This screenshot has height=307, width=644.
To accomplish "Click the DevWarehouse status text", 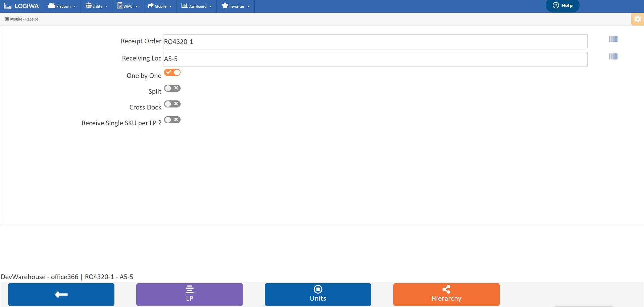I will click(x=67, y=277).
